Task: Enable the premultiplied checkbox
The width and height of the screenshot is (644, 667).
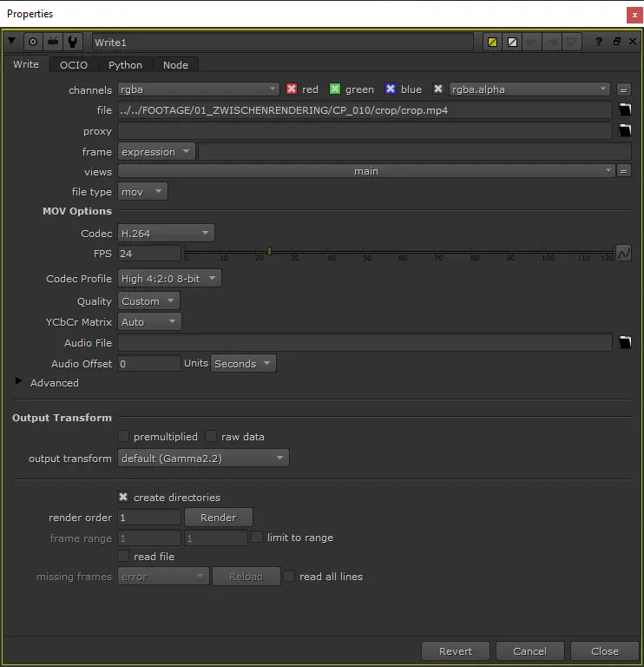Action: 123,437
